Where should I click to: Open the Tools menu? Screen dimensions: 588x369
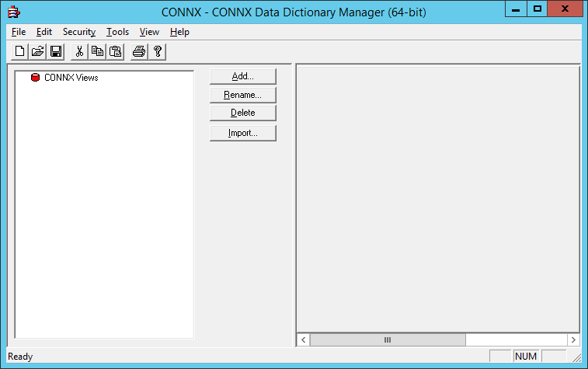(117, 32)
